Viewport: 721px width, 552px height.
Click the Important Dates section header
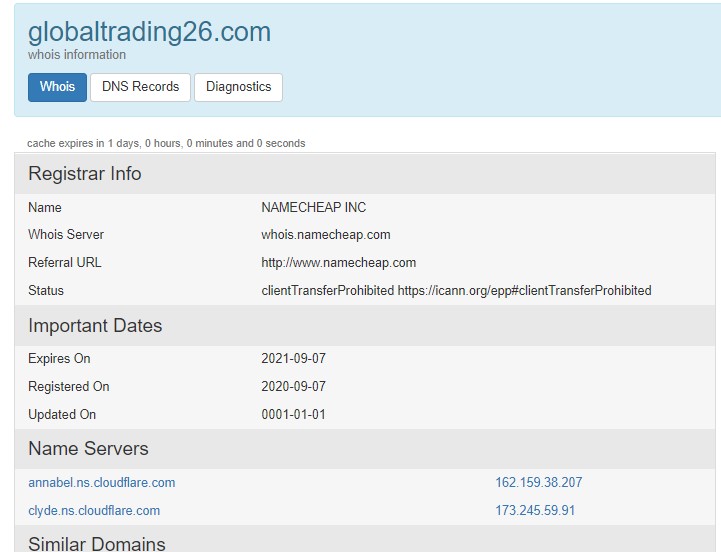pos(365,325)
